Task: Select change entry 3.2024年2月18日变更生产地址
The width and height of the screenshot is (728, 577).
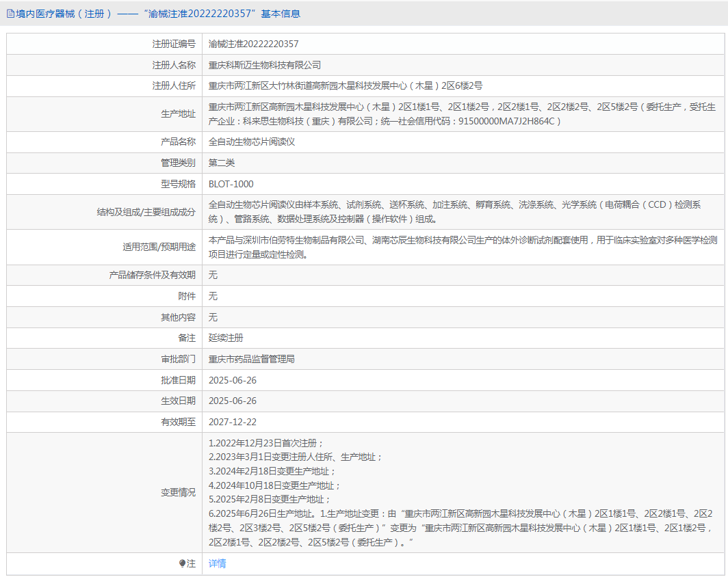Action: [272, 472]
